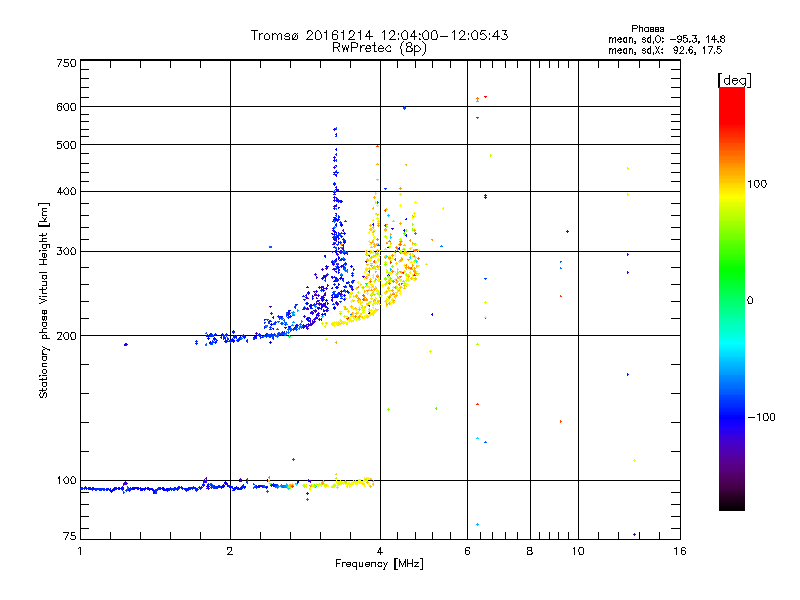
Task: Click the y-axis tick label '75'
Action: coord(70,536)
